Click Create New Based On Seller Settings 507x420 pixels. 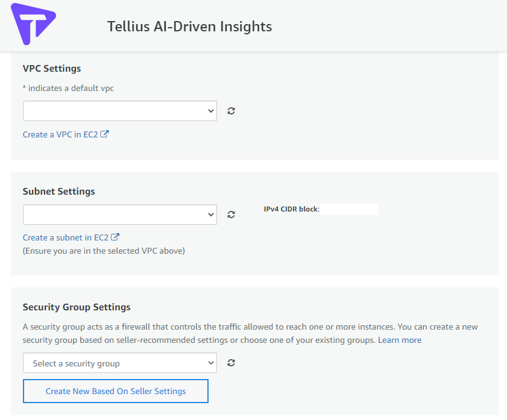[116, 391]
